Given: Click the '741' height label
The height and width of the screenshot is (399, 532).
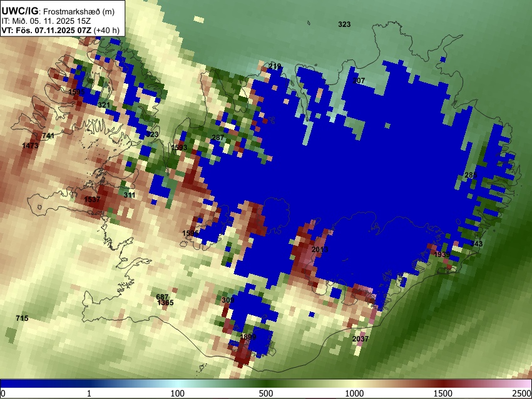Looking at the screenshot, I should [x=48, y=136].
